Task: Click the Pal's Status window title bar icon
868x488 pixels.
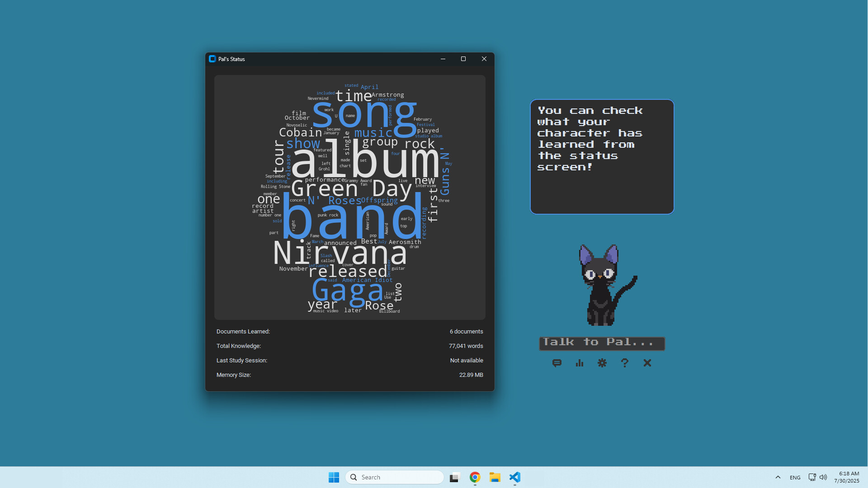Action: coord(212,59)
